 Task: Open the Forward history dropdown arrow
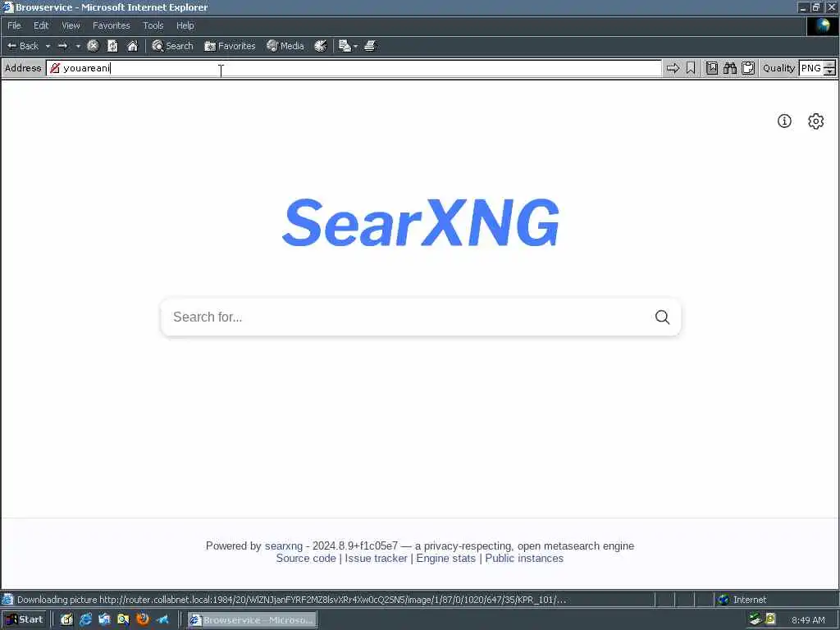point(78,46)
